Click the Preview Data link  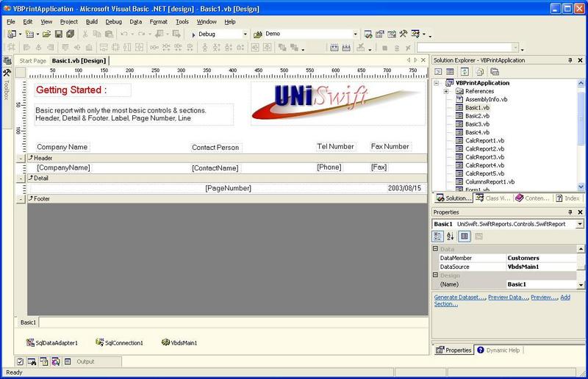pyautogui.click(x=508, y=297)
